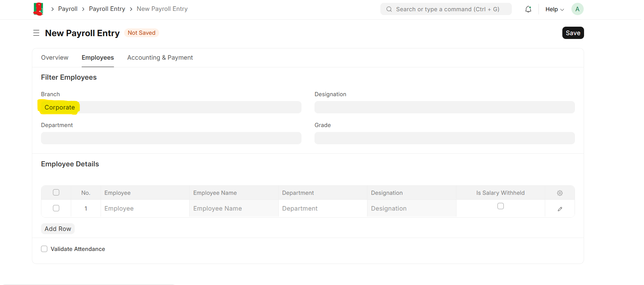Open the Department filter dropdown
The height and width of the screenshot is (285, 644).
click(x=171, y=138)
